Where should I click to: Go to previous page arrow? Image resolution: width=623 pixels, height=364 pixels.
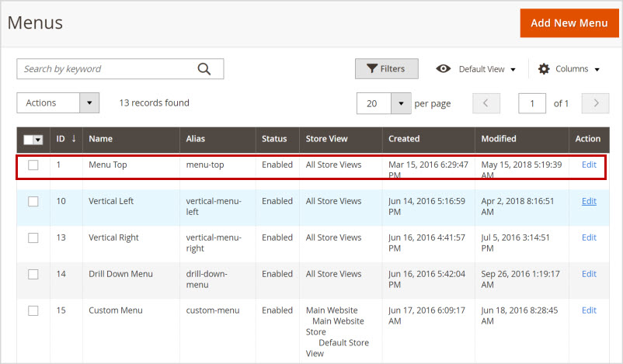click(486, 103)
